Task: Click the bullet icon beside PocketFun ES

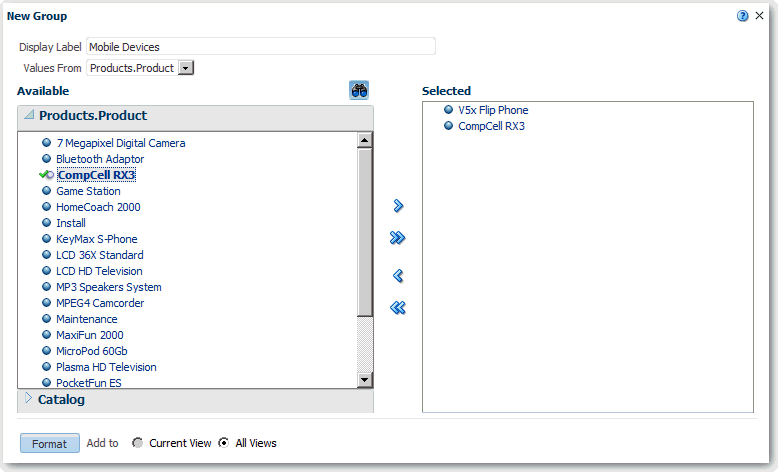Action: 47,382
